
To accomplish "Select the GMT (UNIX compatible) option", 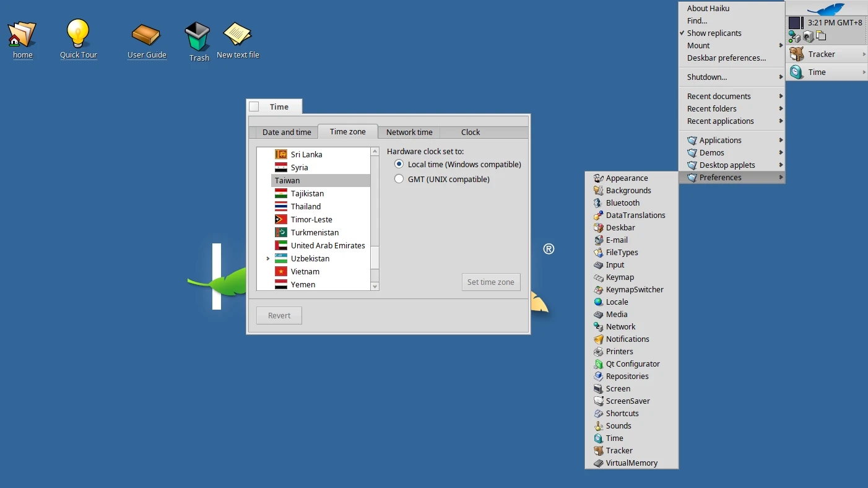I will [398, 179].
